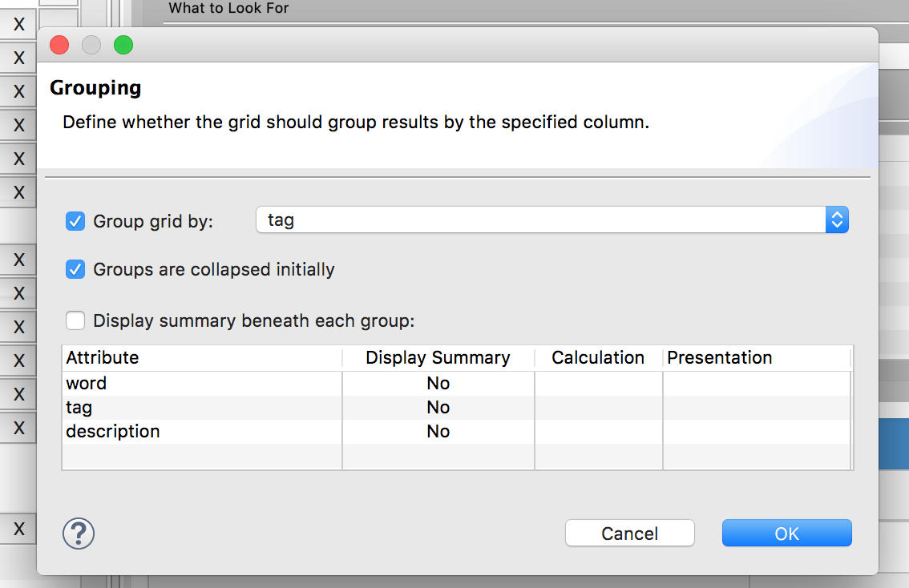
Task: Confirm grouping with the OK button
Action: pos(786,533)
